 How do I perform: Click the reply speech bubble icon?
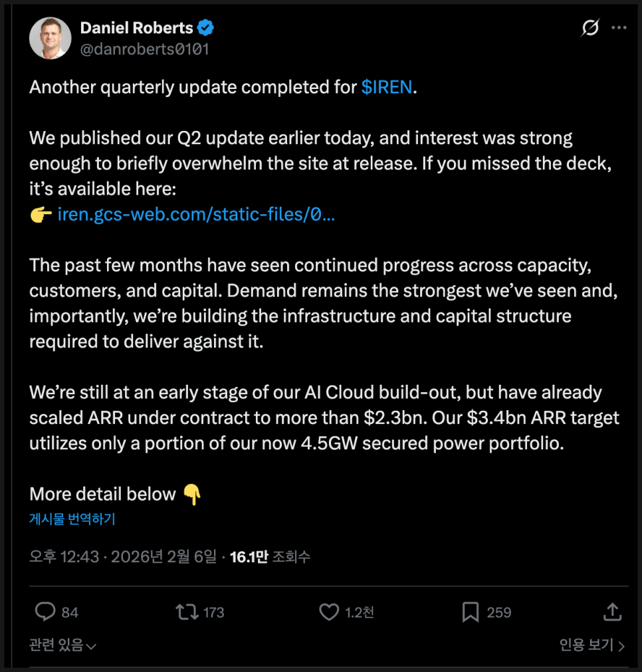point(45,612)
